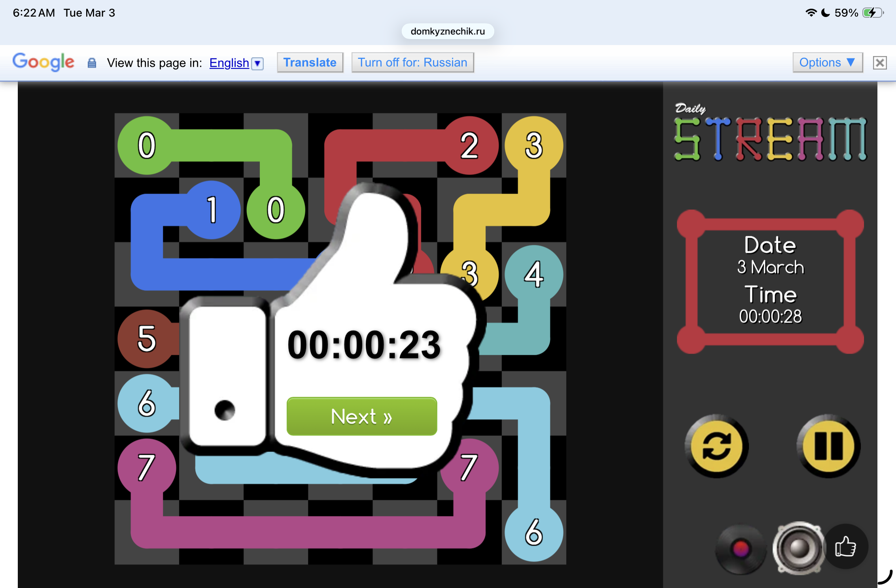Screen dimensions: 896x588
Task: Close the Google translate bar
Action: [x=880, y=63]
